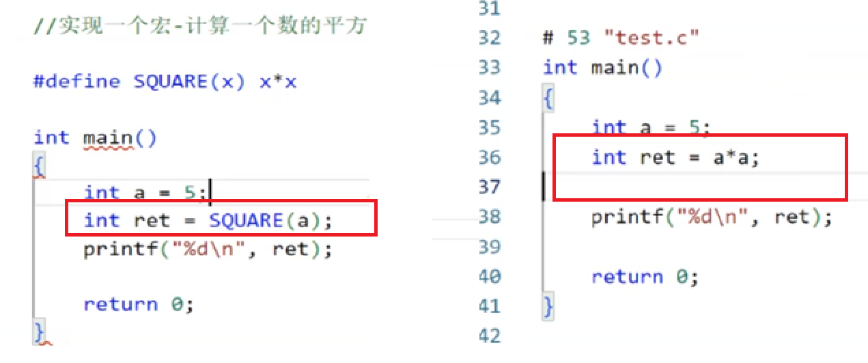Image resolution: width=868 pixels, height=363 pixels.
Task: Click line number 32 in right editor
Action: tap(489, 38)
